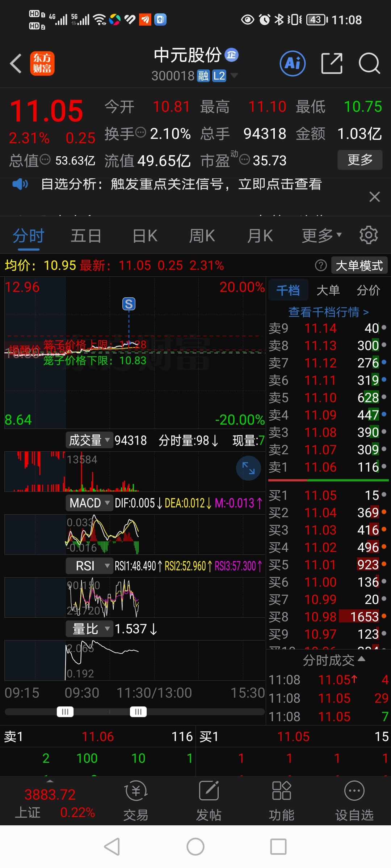Tap the MACD sub-chart area
391x868 pixels.
135,534
